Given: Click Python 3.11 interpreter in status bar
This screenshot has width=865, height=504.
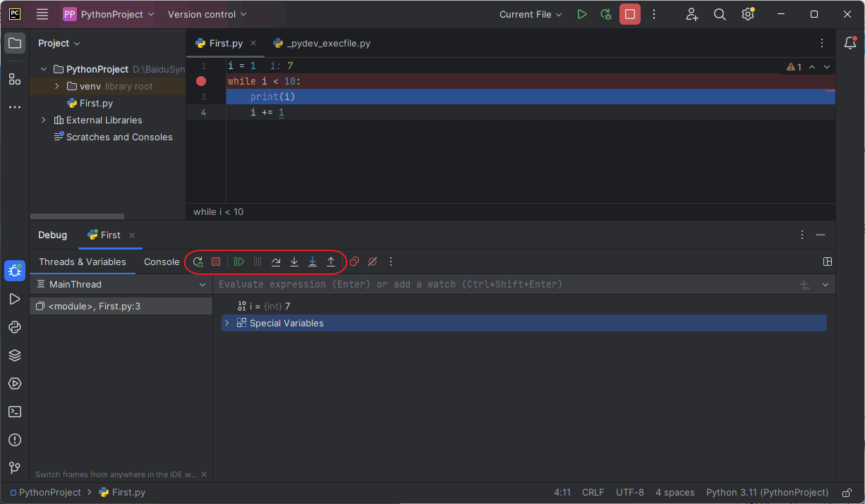Looking at the screenshot, I should pos(767,493).
